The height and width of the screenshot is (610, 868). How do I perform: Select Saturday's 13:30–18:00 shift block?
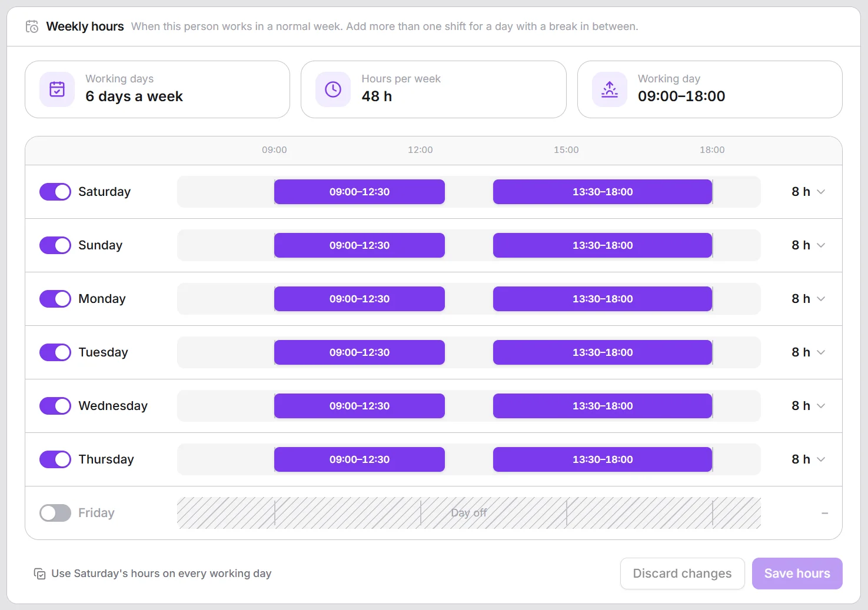(x=603, y=192)
